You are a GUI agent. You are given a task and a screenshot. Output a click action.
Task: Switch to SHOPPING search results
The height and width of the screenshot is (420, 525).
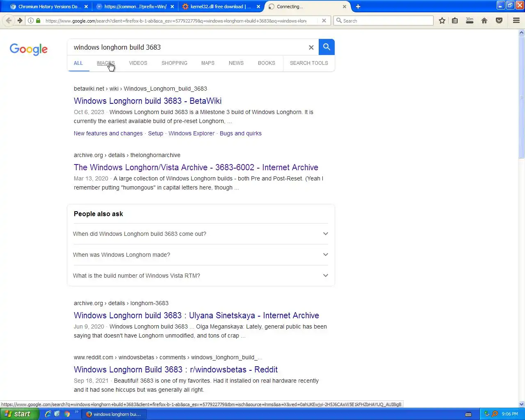coord(174,63)
